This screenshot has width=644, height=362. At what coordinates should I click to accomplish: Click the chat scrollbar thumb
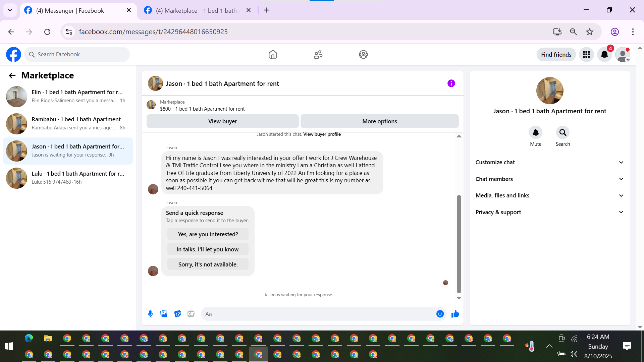459,244
